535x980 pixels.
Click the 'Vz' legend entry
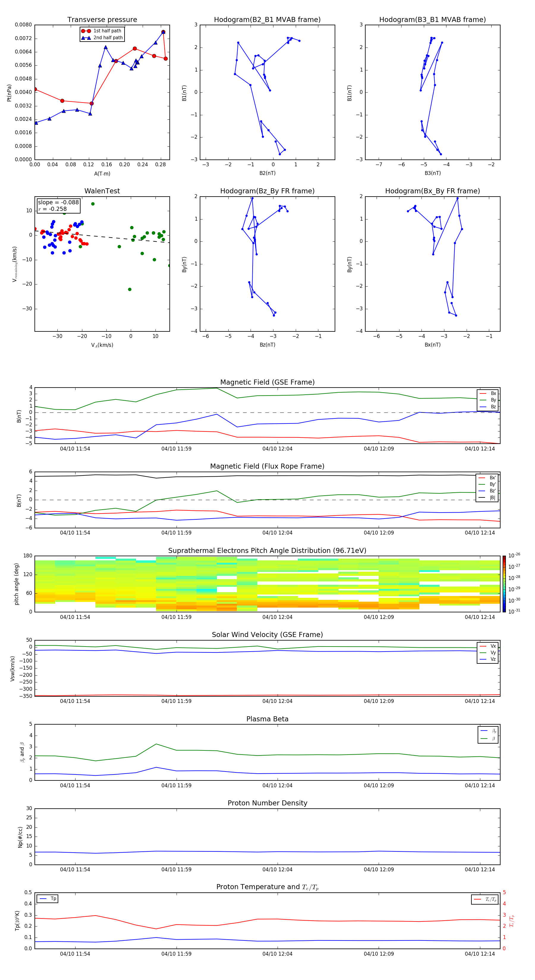tap(488, 659)
